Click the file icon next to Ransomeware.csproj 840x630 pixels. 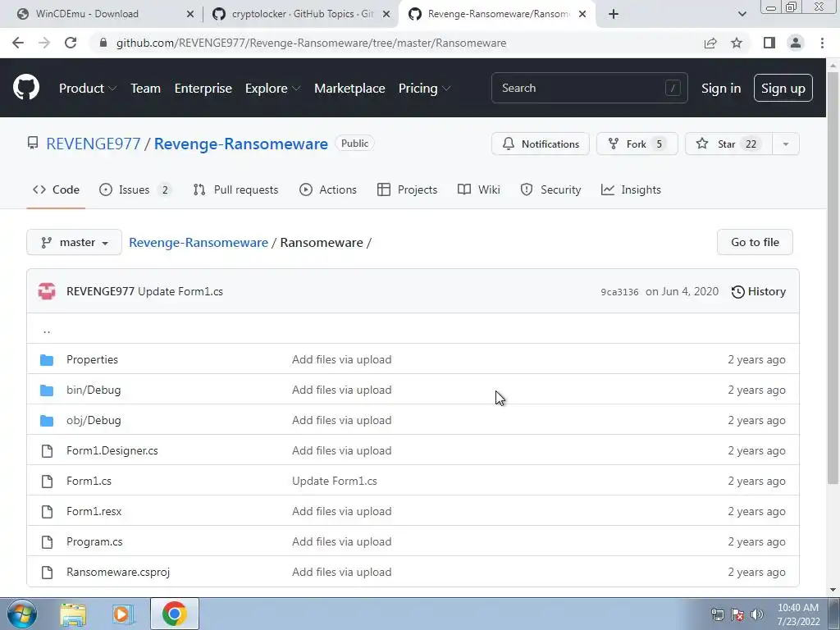click(x=47, y=572)
